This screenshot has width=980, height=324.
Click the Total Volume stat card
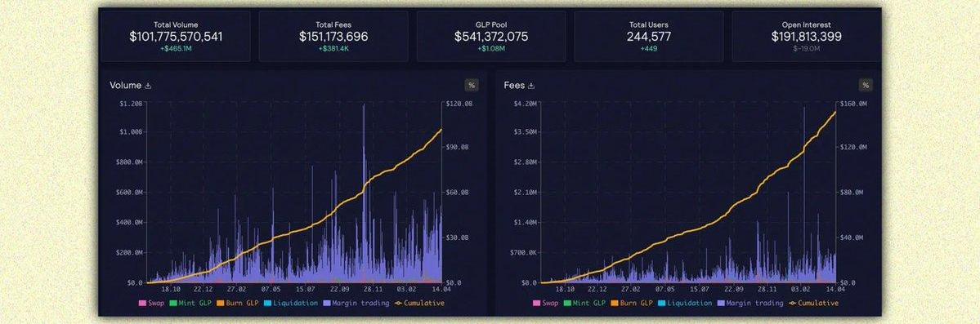[176, 36]
